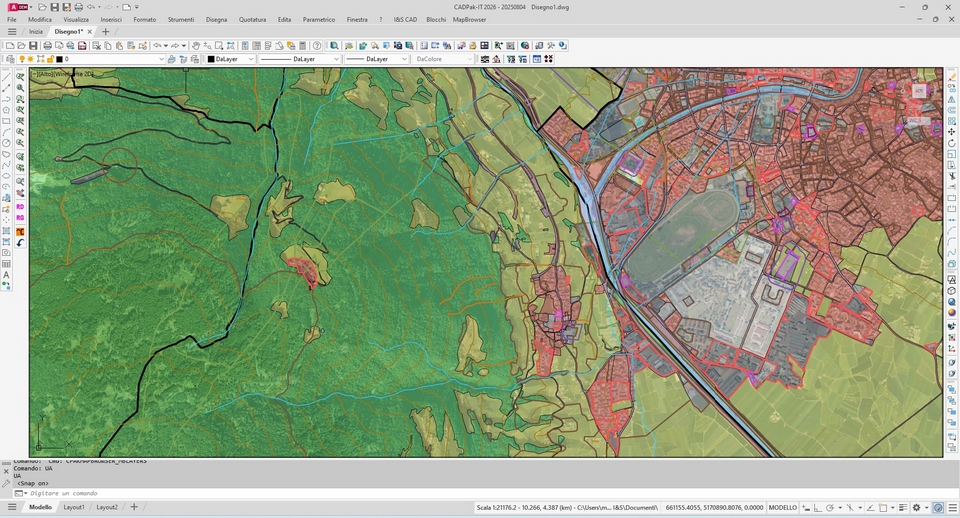
Task: Click the Cut icon in standard toolbar
Action: pos(97,45)
